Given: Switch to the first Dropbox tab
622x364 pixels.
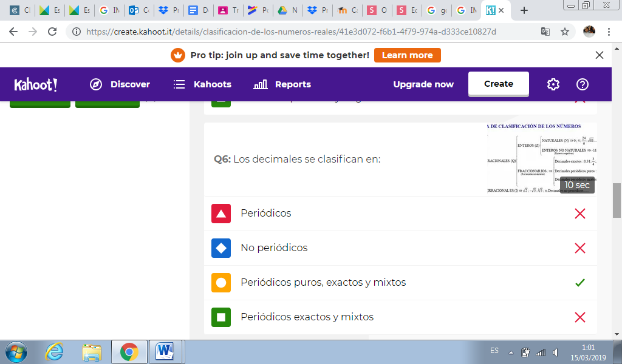Looking at the screenshot, I should coord(169,10).
